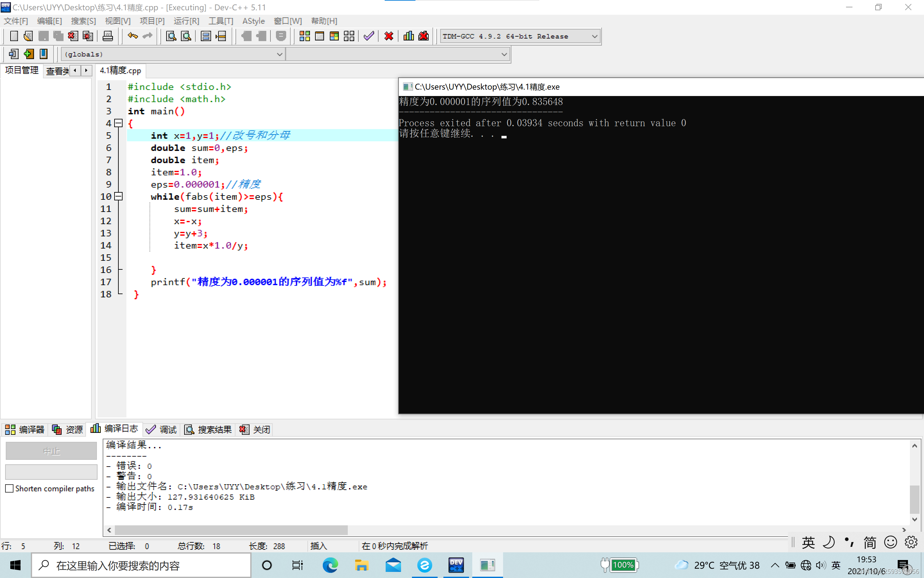Click the Windows Start button
924x578 pixels.
(15, 565)
